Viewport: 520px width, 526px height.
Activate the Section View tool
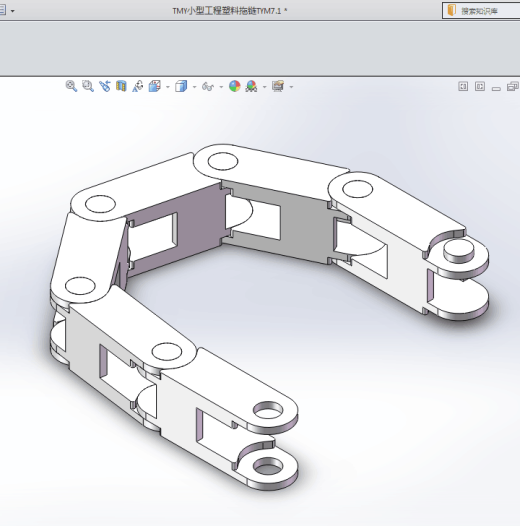click(x=121, y=86)
